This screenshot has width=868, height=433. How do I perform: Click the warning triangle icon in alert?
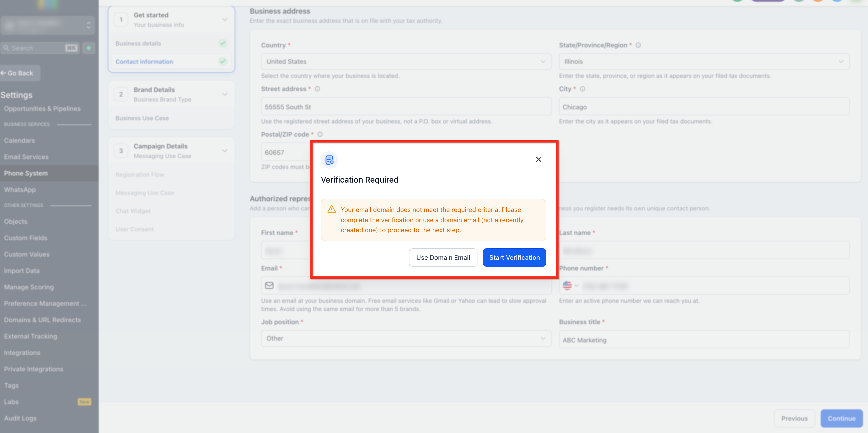[332, 209]
